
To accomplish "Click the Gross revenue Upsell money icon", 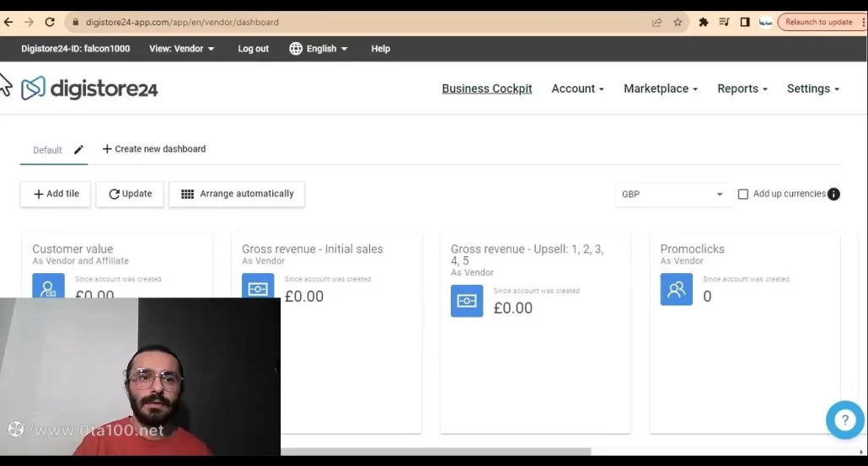I will coord(467,301).
